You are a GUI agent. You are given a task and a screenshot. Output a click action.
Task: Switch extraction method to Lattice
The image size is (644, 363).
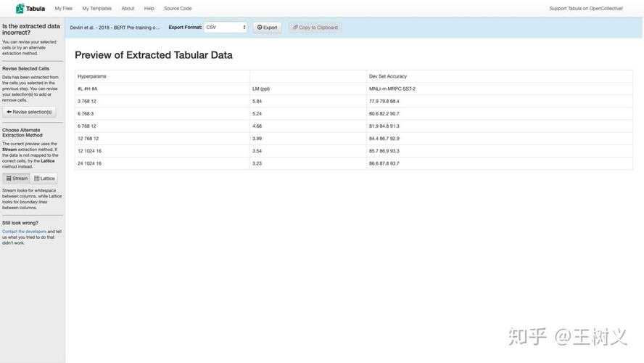[44, 178]
